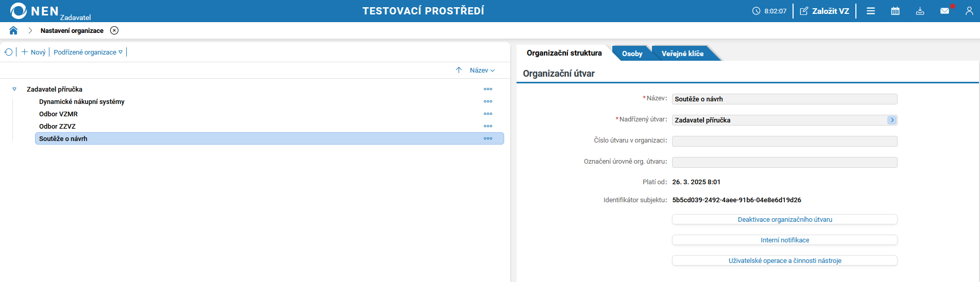Click the Nastavení organizace breadcrumb label

point(72,30)
